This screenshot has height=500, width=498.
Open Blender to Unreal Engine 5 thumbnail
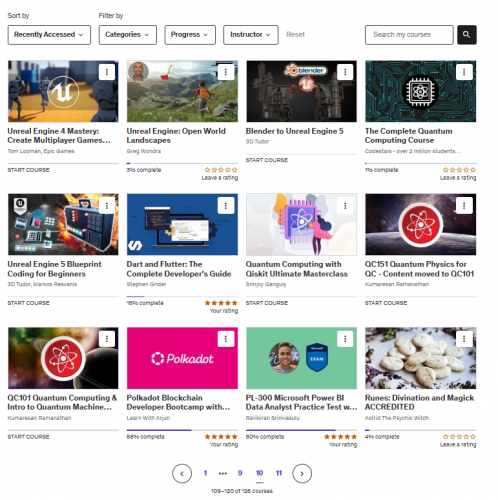tap(301, 91)
